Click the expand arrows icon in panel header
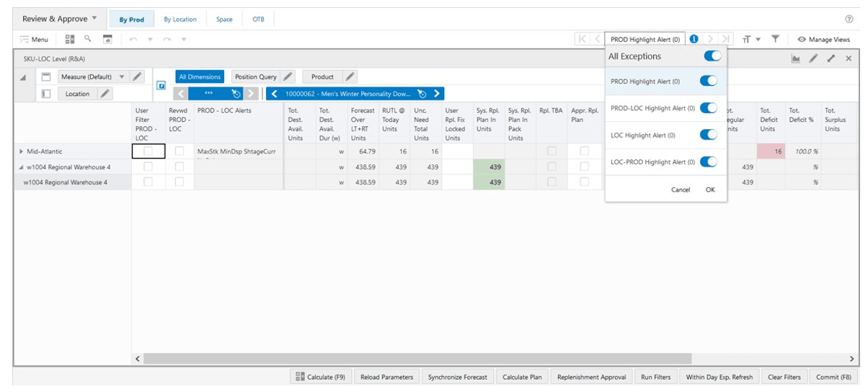The width and height of the screenshot is (868, 392). pos(831,58)
